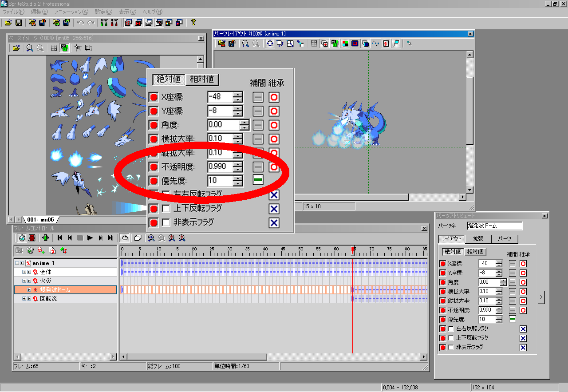Jump to first frame of animation
568x392 pixels.
click(59, 238)
